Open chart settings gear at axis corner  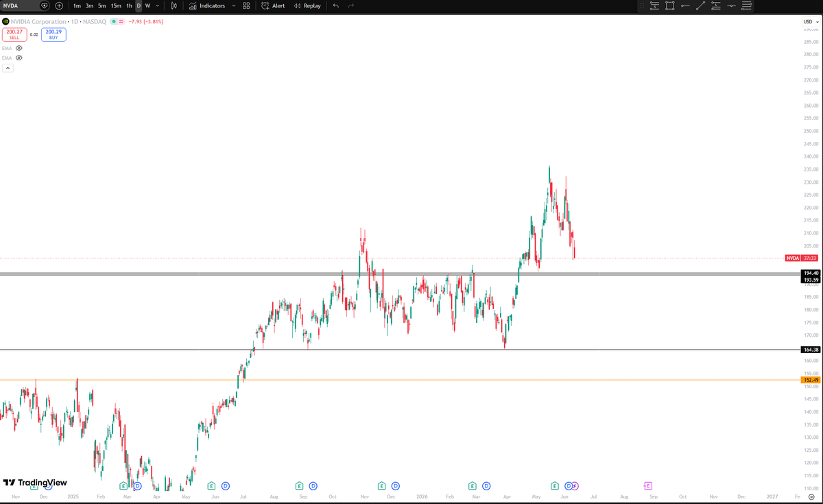point(811,496)
